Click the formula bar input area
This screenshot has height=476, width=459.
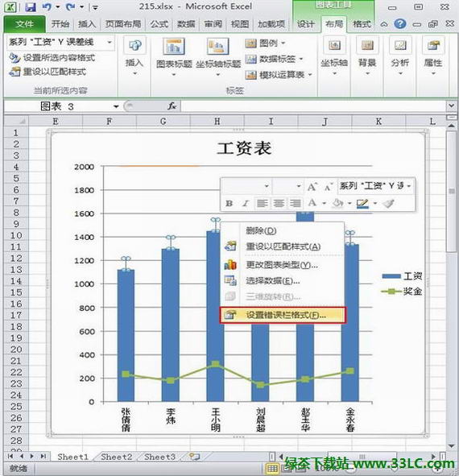(x=313, y=106)
